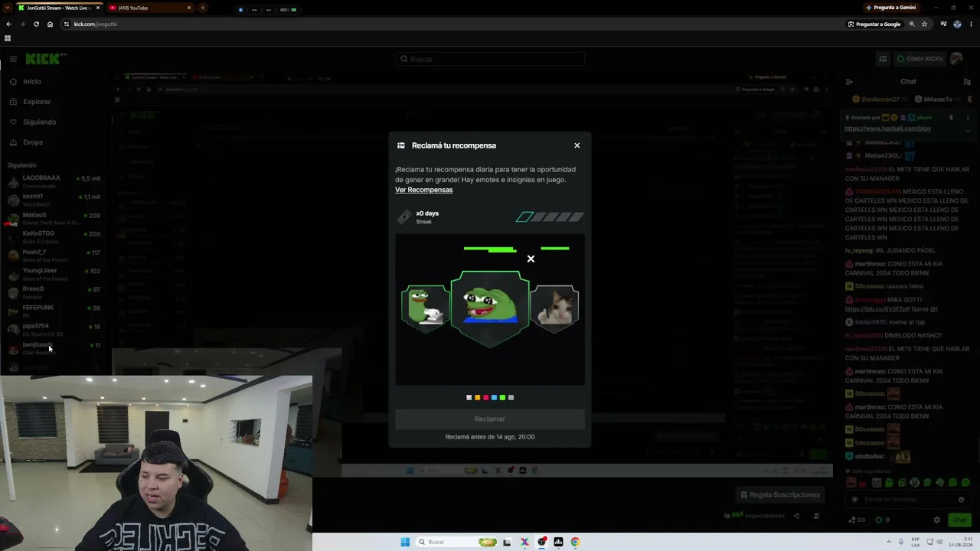Open YoungLileer followed channel
Screen dimensions: 980x551
coord(54,274)
